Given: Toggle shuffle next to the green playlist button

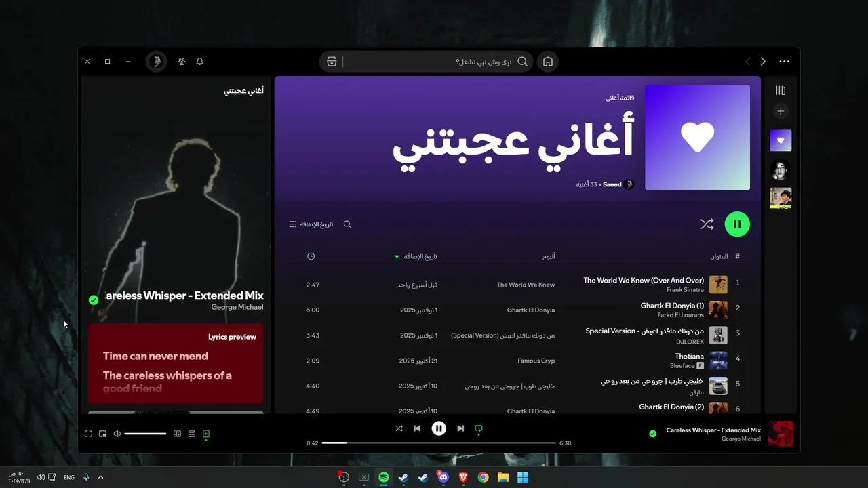Looking at the screenshot, I should tap(707, 224).
